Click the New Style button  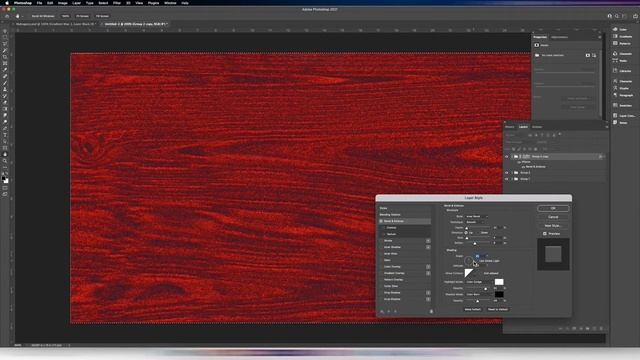[553, 226]
